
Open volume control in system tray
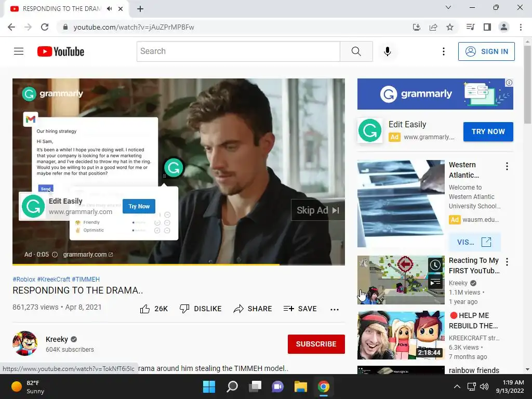484,387
